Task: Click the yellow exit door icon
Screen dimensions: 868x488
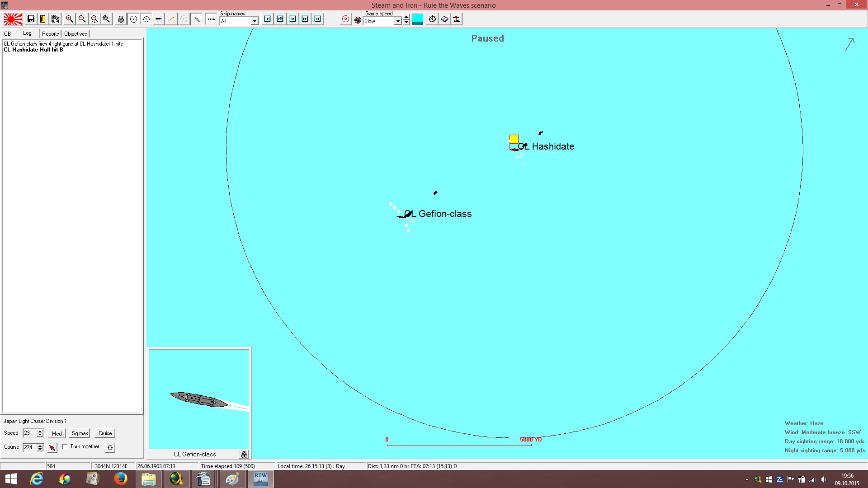Action: 43,19
